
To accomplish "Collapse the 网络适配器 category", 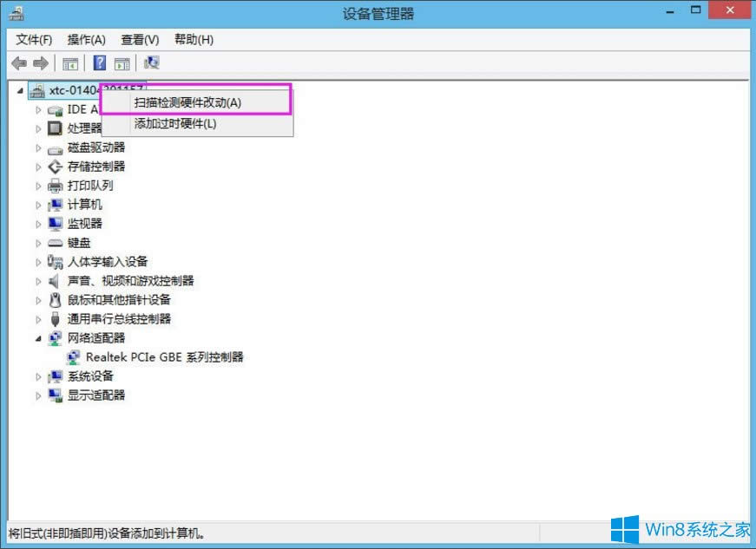I will [x=37, y=338].
